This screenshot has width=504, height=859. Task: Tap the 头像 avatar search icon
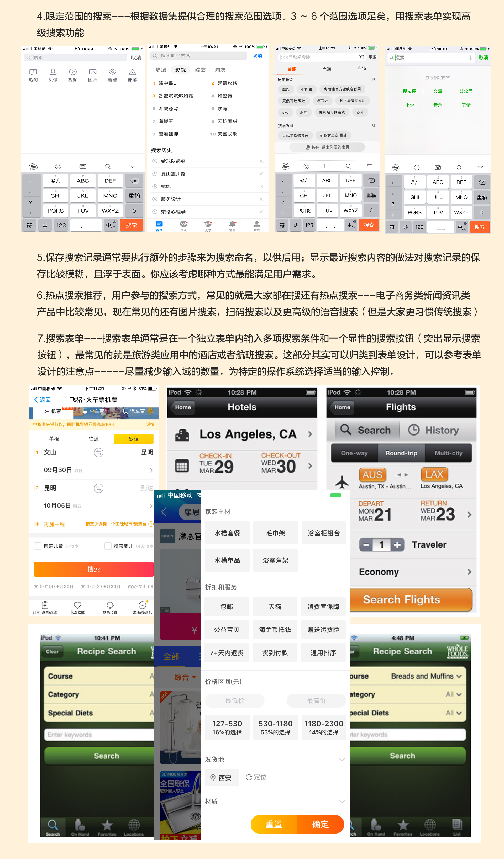click(x=53, y=72)
